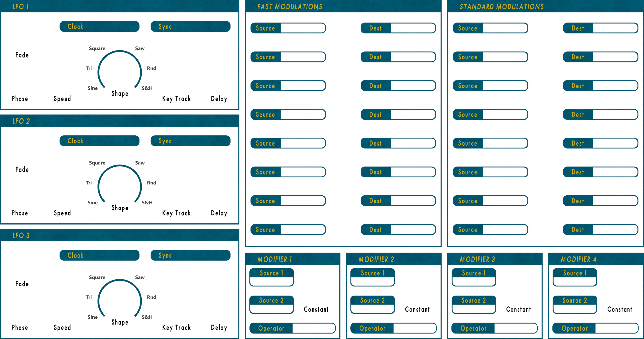This screenshot has width=644, height=339.
Task: Open the LFO 3 Sync selector
Action: [190, 255]
